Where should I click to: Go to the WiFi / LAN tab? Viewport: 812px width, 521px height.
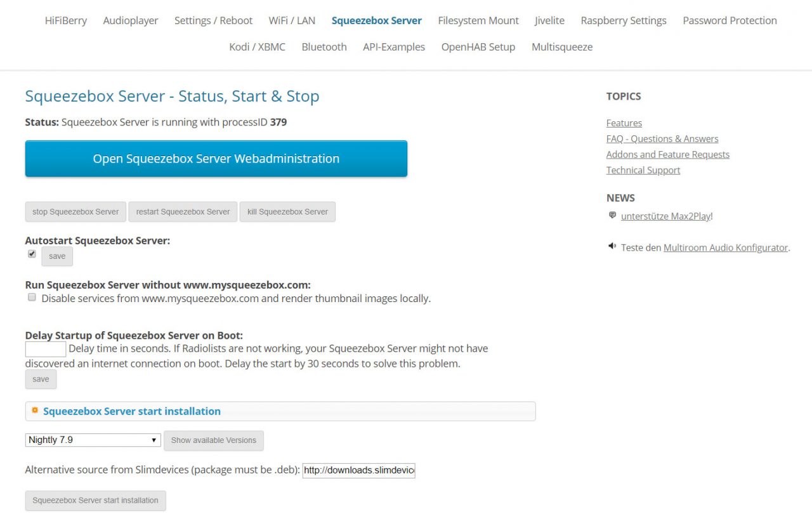[292, 20]
